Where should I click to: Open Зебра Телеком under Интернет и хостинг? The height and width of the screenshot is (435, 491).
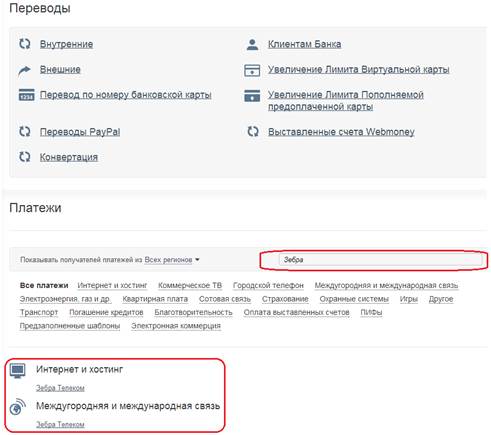pyautogui.click(x=60, y=388)
